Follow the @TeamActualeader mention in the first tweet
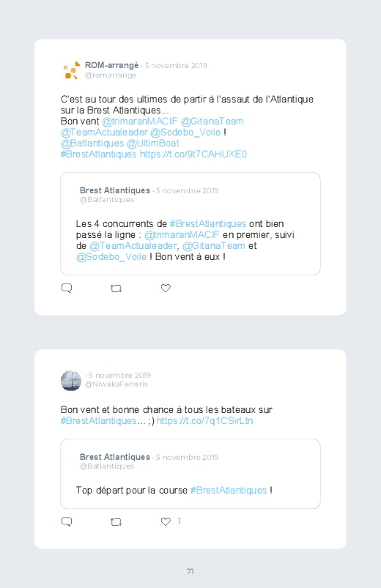Image resolution: width=381 pixels, height=588 pixels. pos(104,133)
